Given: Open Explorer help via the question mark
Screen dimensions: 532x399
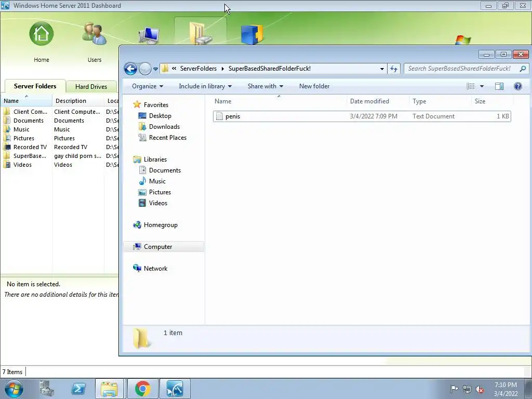Looking at the screenshot, I should pos(518,86).
